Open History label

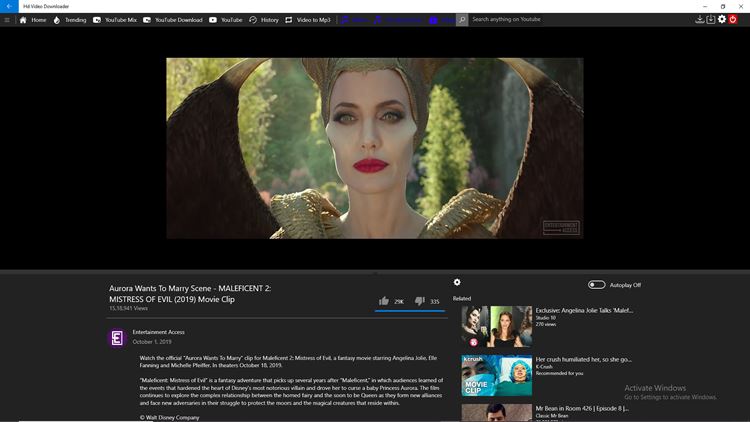[270, 20]
